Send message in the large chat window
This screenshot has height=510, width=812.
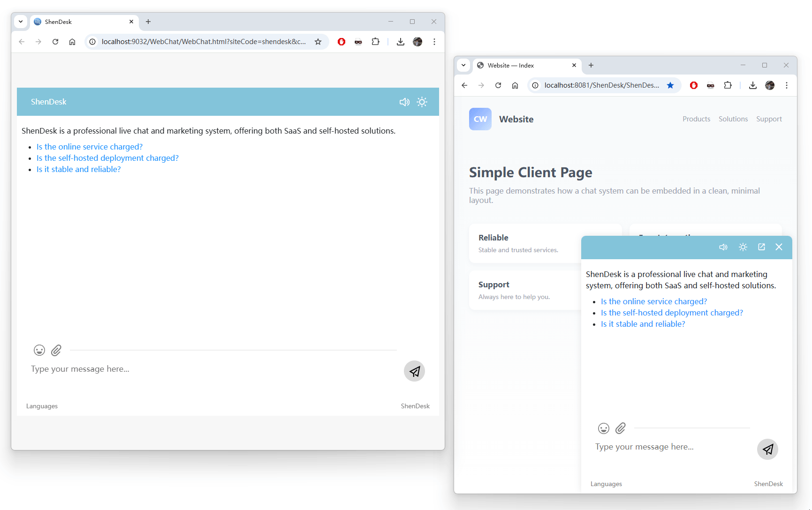[x=414, y=371]
